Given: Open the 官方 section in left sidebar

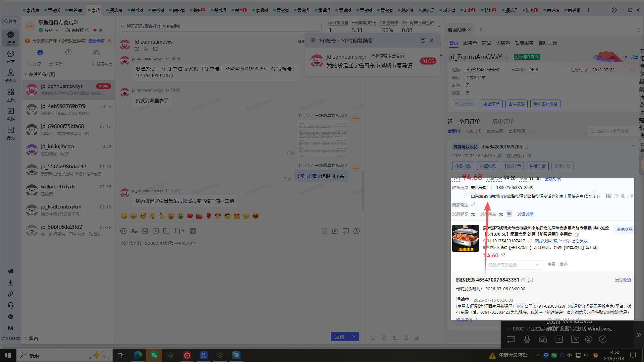Looking at the screenshot, I should point(11,57).
